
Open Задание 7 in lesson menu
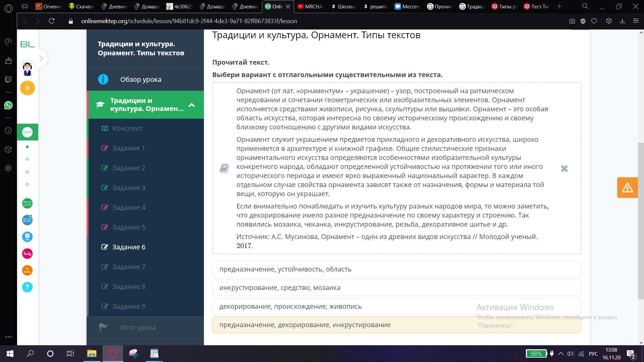click(x=129, y=267)
